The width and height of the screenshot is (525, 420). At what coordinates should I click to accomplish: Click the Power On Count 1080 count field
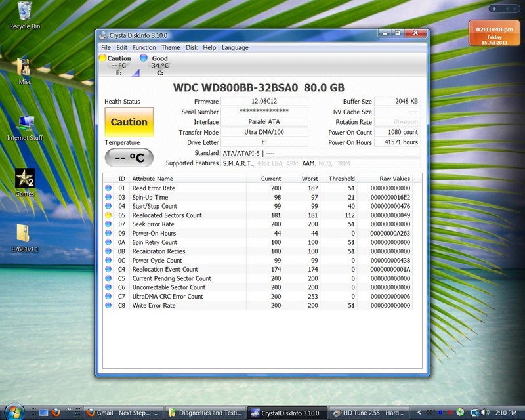click(397, 132)
